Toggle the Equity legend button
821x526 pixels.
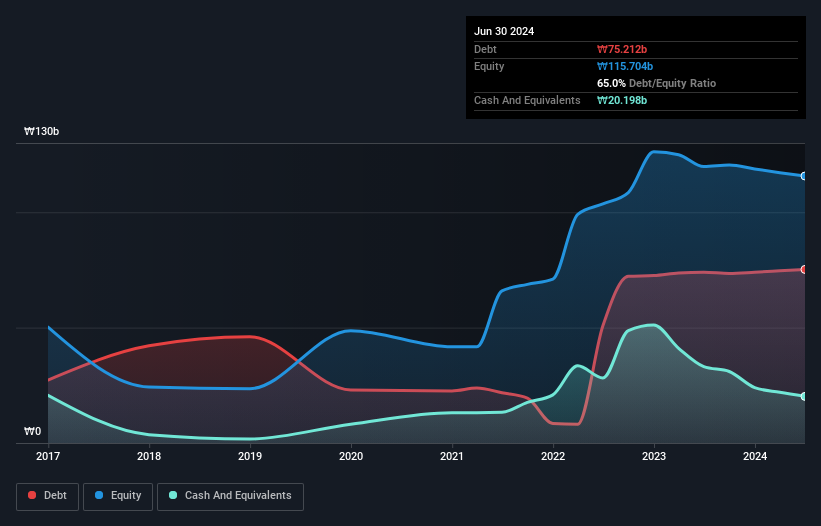coord(118,496)
